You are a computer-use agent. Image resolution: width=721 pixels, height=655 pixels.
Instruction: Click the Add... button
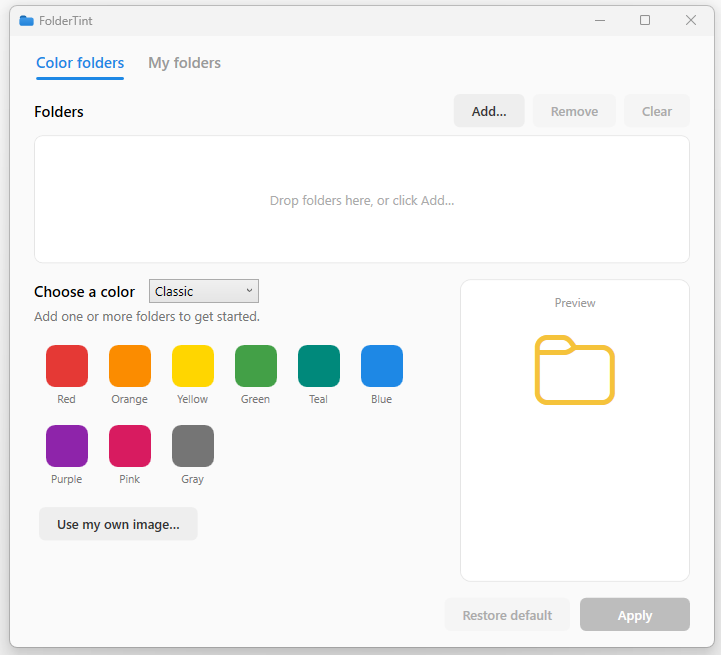(x=489, y=111)
